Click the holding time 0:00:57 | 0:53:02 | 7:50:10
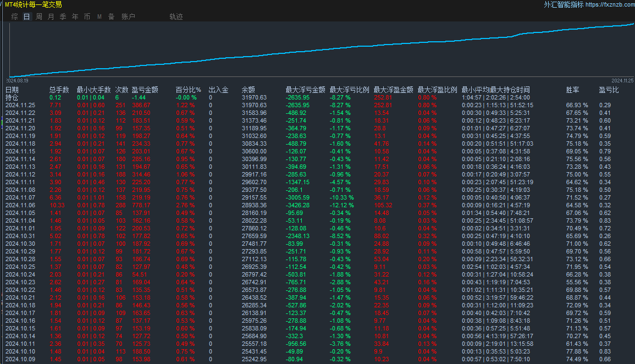635x364 pixels. click(x=496, y=359)
